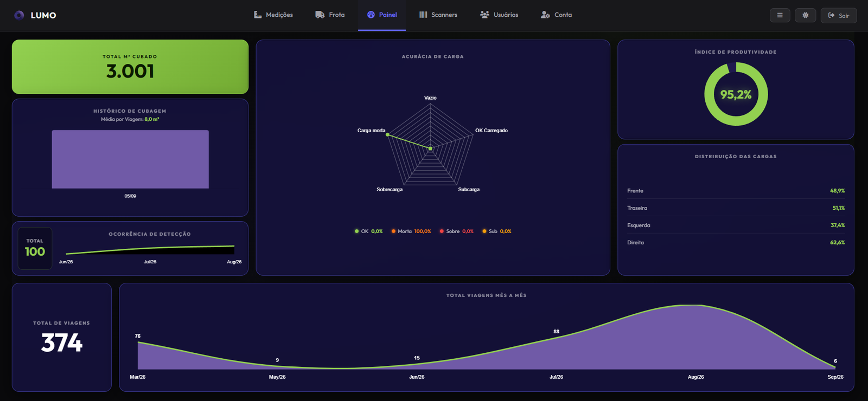Click the 76 data label for Mar/26

(138, 337)
